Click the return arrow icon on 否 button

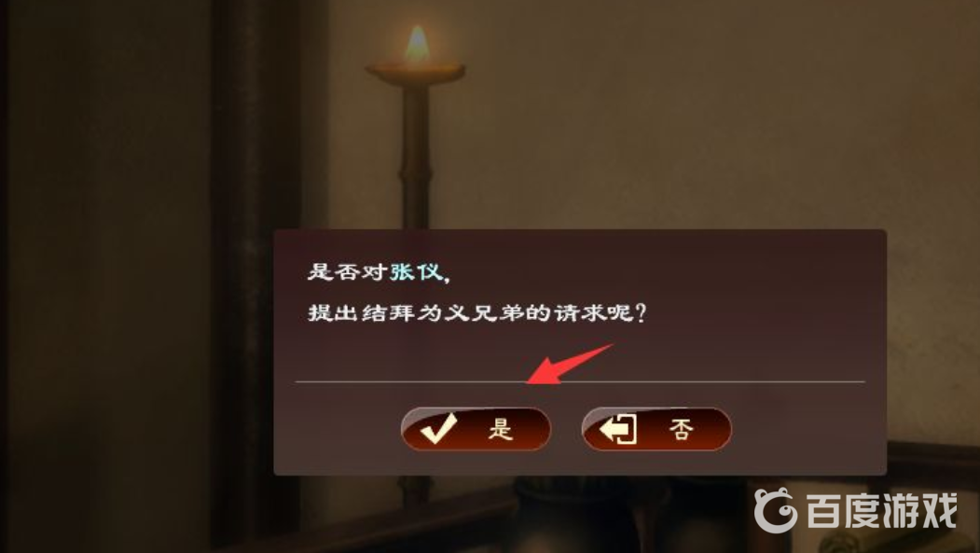(618, 429)
